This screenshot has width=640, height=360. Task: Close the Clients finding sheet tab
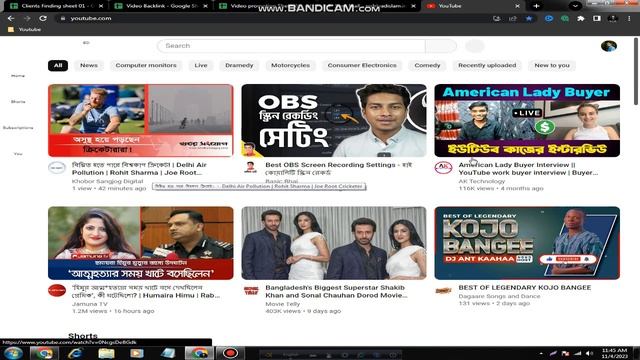(x=101, y=6)
